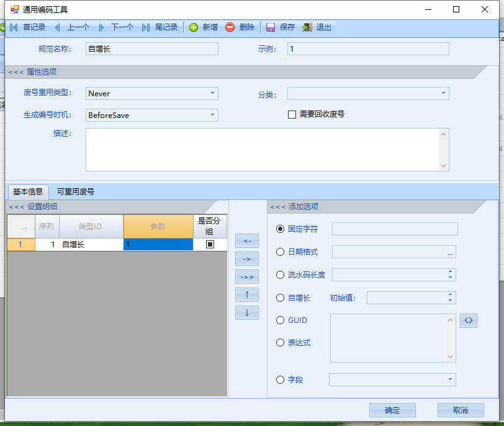Collapse the 设置明细 section header
The image size is (504, 426).
[33, 207]
